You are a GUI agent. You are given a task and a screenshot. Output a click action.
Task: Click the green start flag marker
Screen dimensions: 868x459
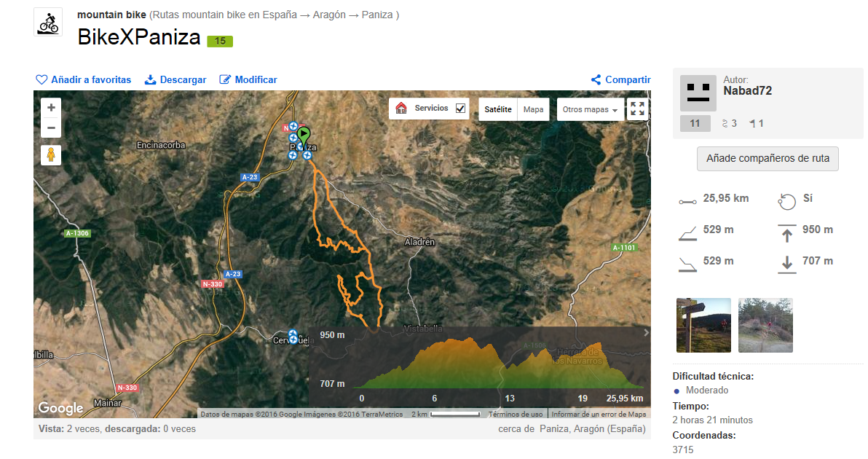pyautogui.click(x=304, y=136)
